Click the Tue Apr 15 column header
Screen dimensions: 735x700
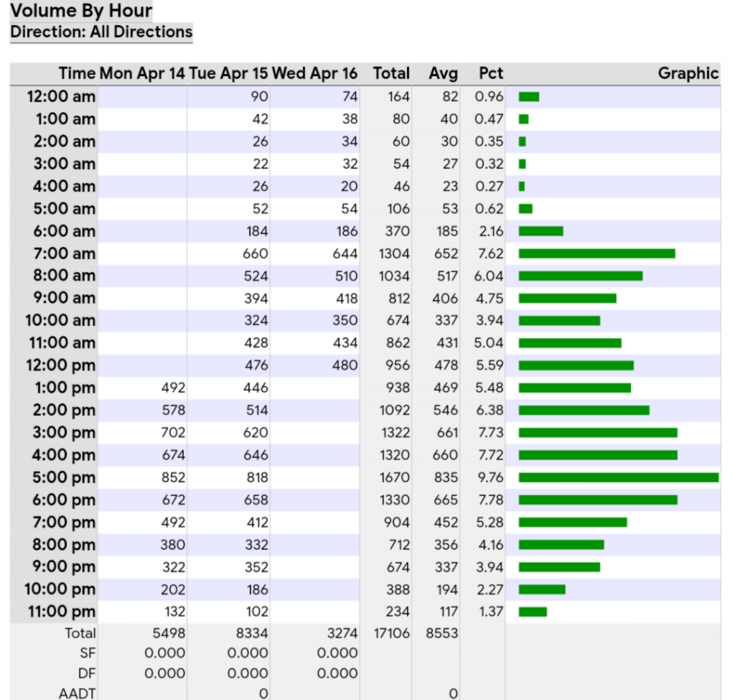pyautogui.click(x=228, y=73)
